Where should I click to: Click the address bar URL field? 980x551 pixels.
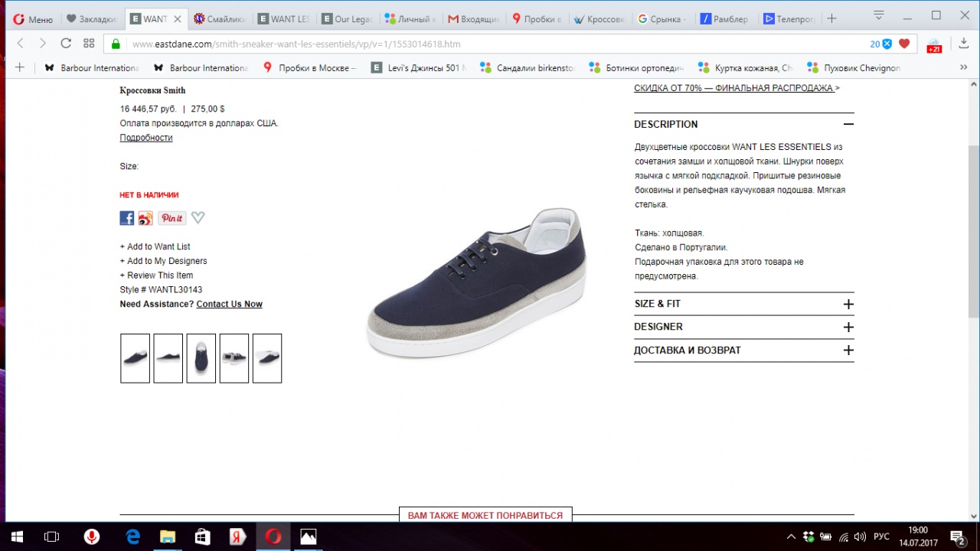(490, 44)
